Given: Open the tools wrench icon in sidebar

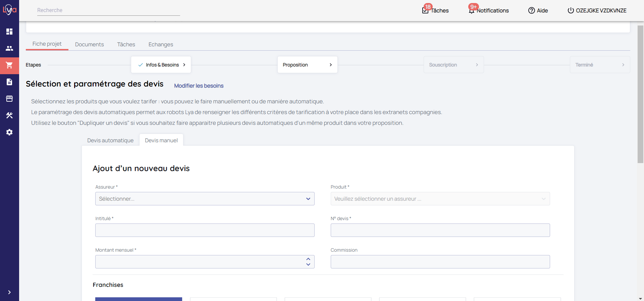Looking at the screenshot, I should pyautogui.click(x=9, y=115).
